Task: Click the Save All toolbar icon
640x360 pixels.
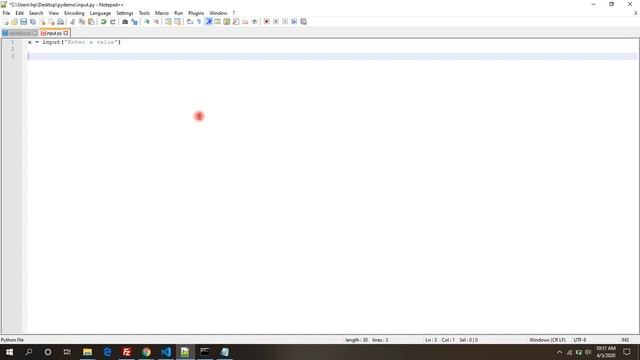Action: tap(33, 22)
